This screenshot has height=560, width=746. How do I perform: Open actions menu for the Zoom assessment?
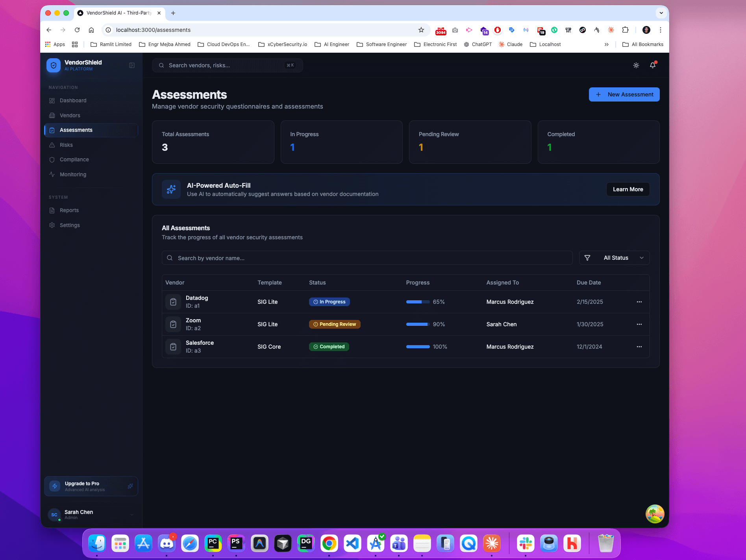click(639, 324)
